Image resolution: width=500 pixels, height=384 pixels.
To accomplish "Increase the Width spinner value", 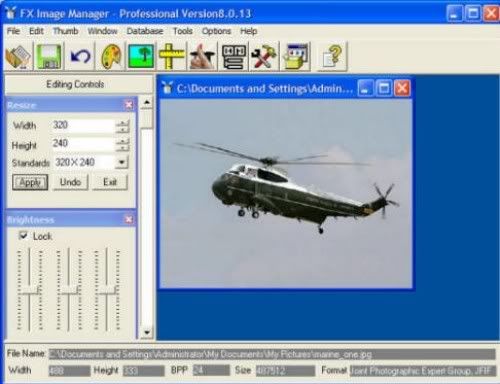I will point(123,123).
